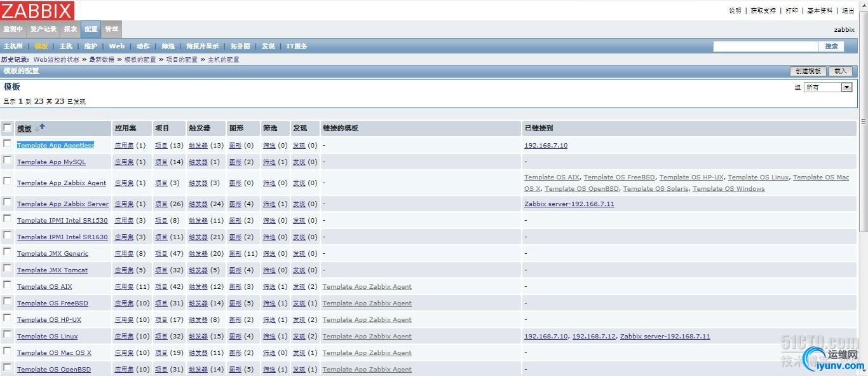Open 触发器 triggers for Template JMX Generic
868x376 pixels.
(x=198, y=254)
